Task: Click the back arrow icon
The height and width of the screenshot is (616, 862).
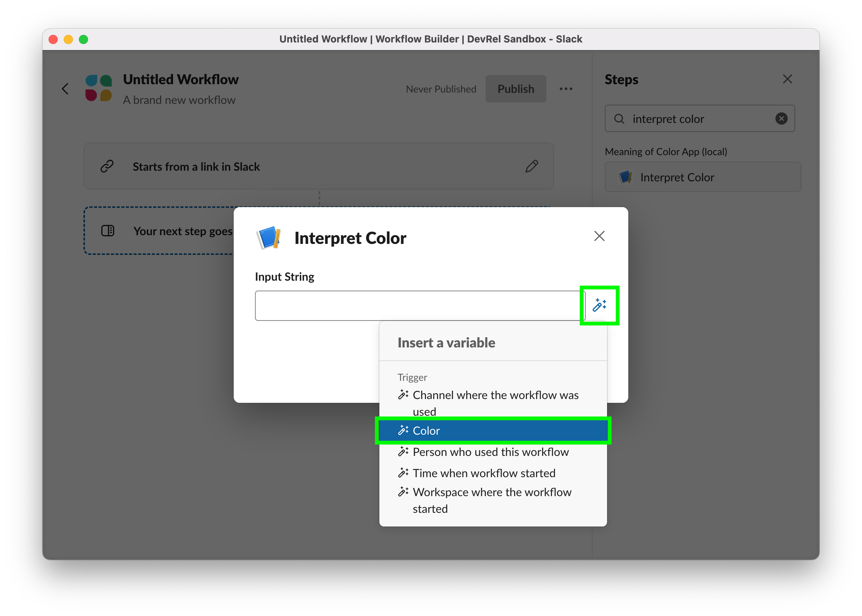Action: pos(65,89)
